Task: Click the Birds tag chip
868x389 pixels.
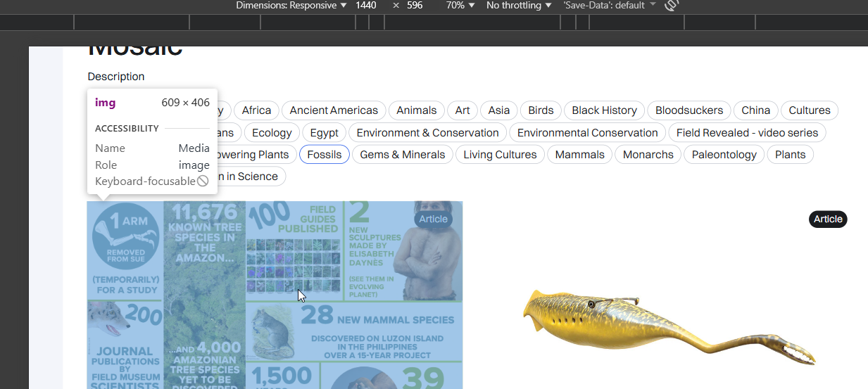Action: [541, 110]
